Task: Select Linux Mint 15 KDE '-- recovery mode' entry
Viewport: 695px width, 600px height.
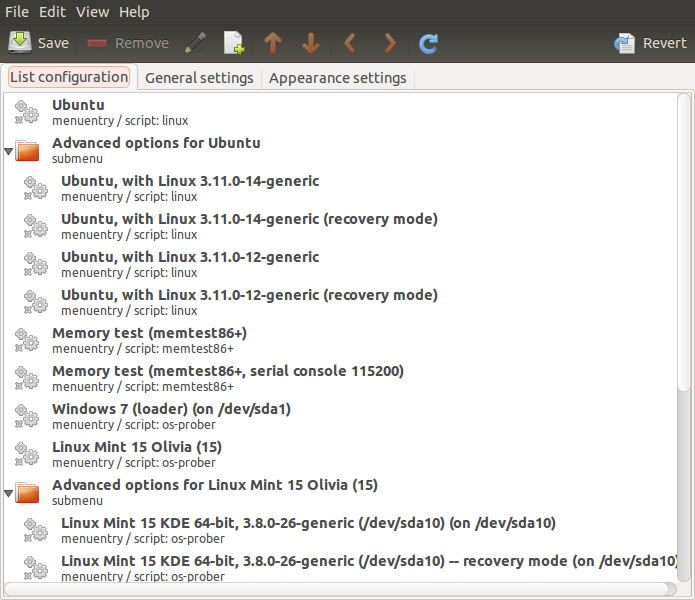Action: [340, 568]
